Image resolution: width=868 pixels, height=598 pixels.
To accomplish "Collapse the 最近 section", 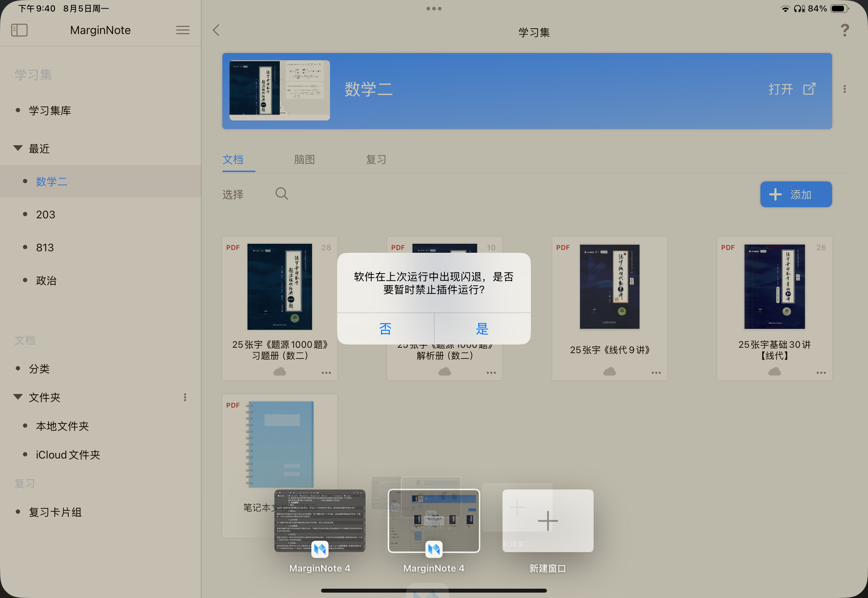I will 18,148.
